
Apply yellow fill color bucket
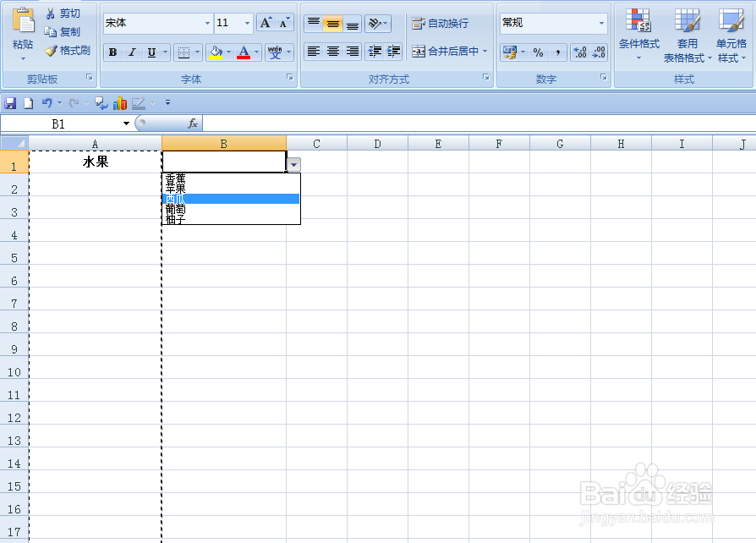[x=216, y=52]
